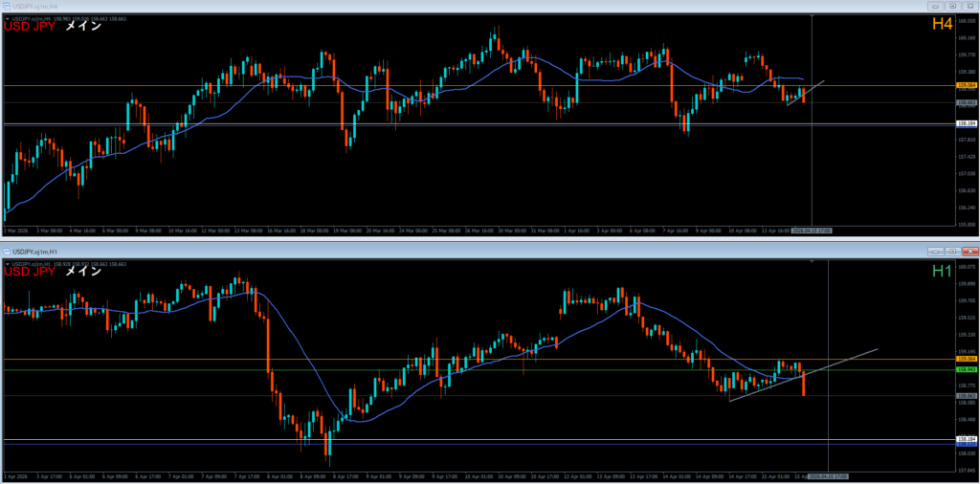
Task: Click the blue 158.113 price label on H1
Action: 966,444
